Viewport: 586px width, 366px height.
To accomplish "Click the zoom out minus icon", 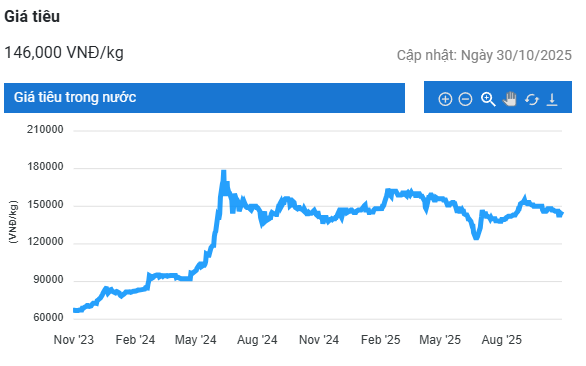I will click(465, 99).
